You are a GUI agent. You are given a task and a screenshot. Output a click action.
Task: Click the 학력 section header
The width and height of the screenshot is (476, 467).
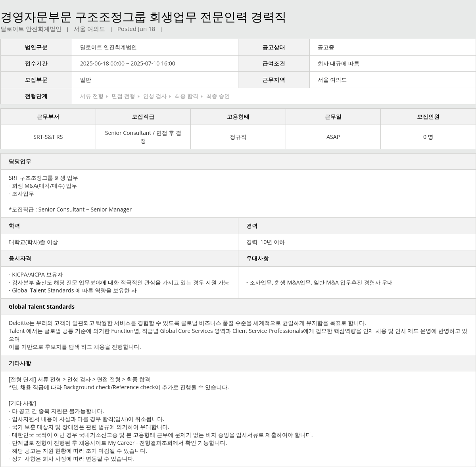coord(119,226)
